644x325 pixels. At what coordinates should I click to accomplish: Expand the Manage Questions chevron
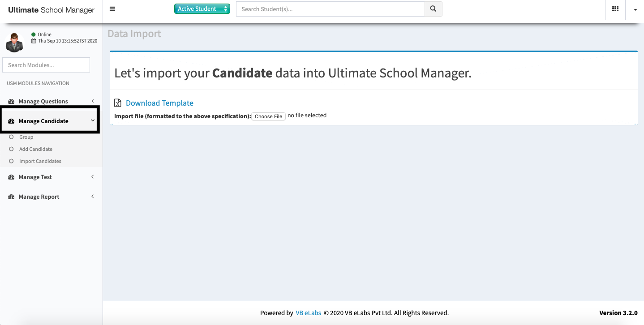click(93, 101)
